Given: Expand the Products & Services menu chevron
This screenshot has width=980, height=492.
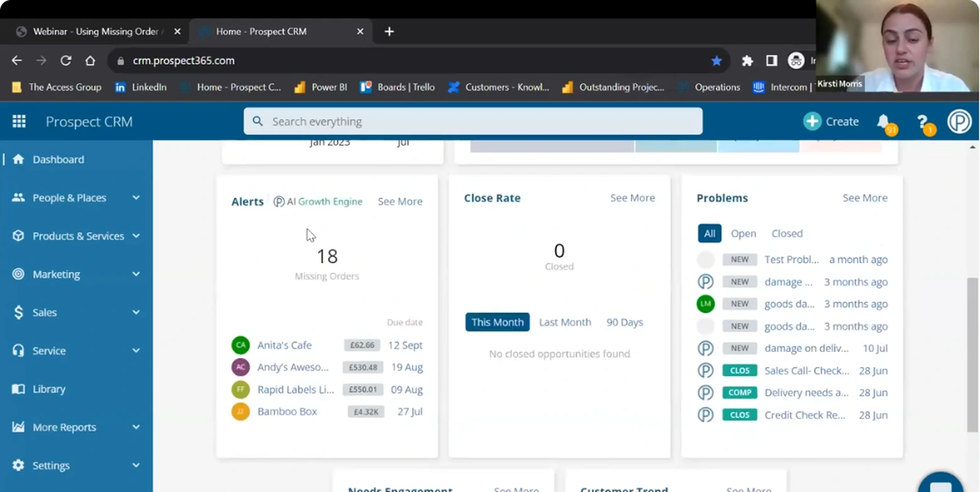Looking at the screenshot, I should [136, 236].
